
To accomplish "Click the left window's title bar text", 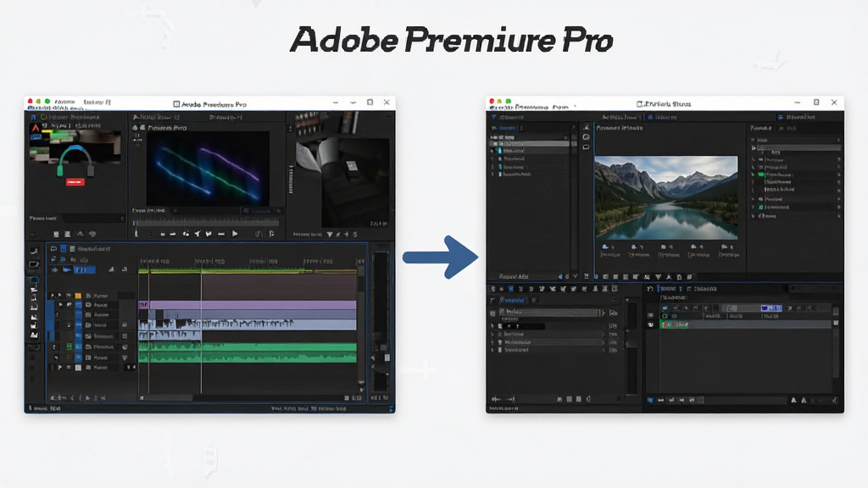I will (214, 104).
